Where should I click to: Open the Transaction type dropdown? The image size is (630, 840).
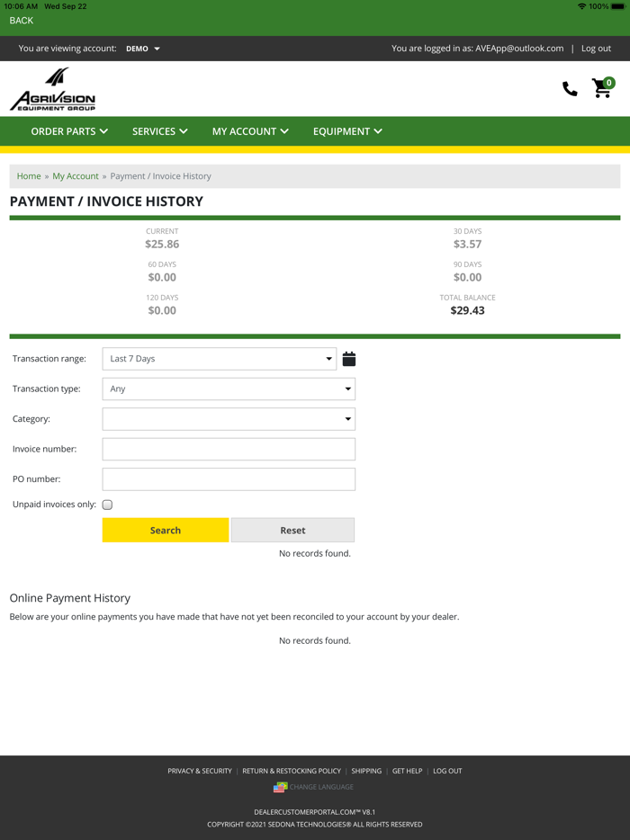pos(228,389)
